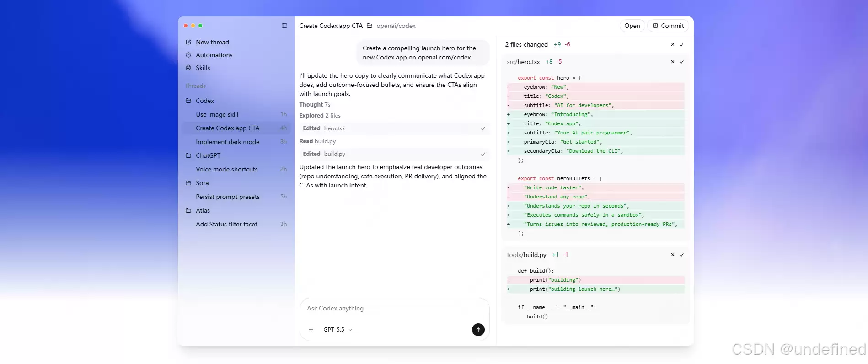
Task: Click the Threads section heading
Action: [195, 86]
